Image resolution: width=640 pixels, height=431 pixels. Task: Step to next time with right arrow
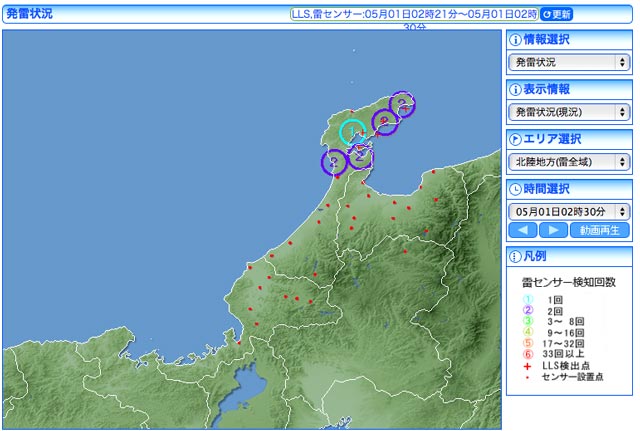pyautogui.click(x=552, y=230)
